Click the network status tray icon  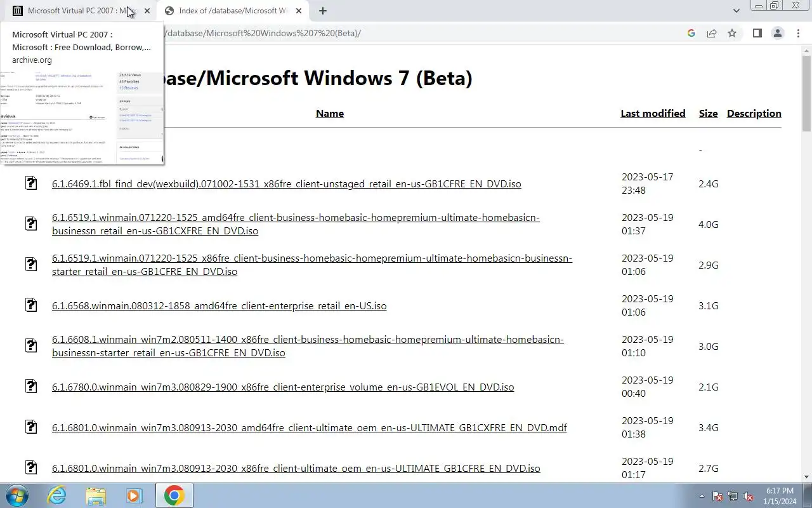[x=733, y=496]
